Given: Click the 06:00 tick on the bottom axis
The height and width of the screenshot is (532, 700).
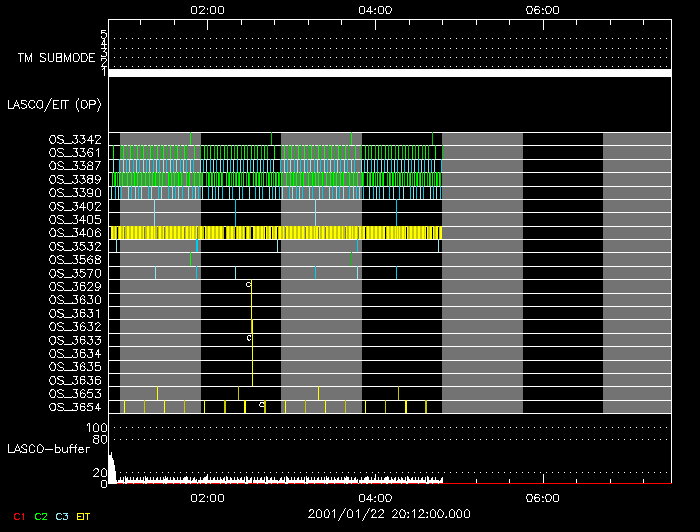Looking at the screenshot, I should click(541, 497).
